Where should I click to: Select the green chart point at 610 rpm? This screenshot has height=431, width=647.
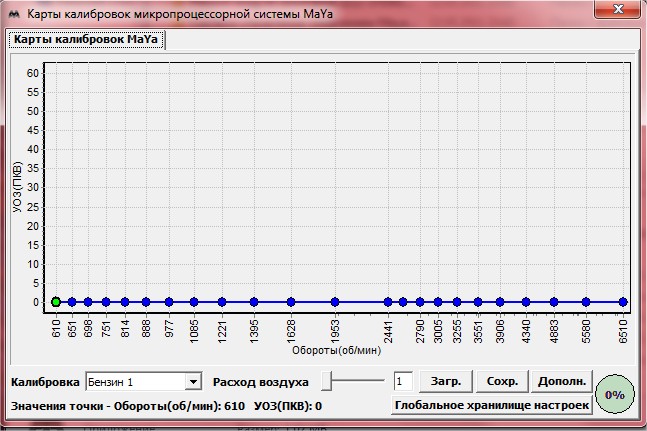[56, 301]
